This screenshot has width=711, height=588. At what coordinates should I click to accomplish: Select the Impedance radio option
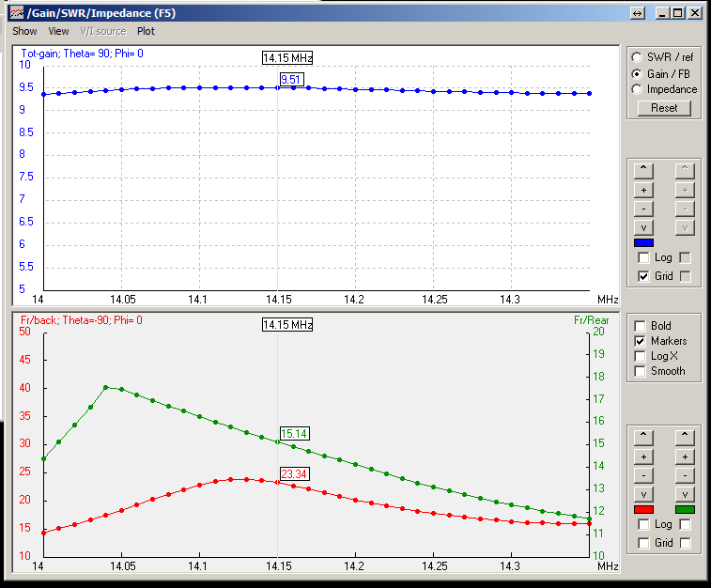[638, 89]
